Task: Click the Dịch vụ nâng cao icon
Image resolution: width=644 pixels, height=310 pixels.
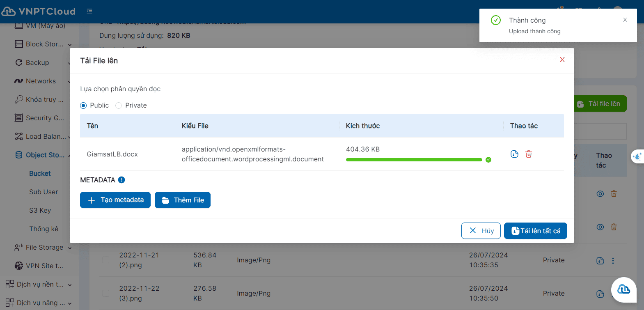Action: click(10, 303)
